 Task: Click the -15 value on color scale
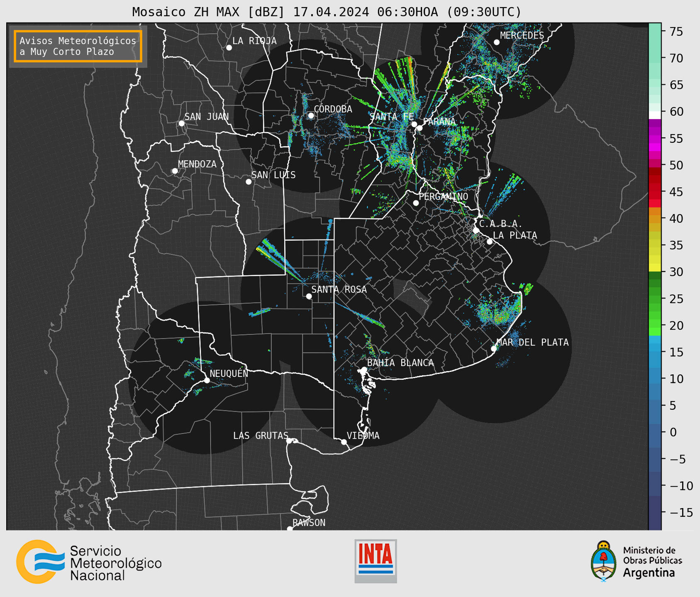tap(681, 512)
